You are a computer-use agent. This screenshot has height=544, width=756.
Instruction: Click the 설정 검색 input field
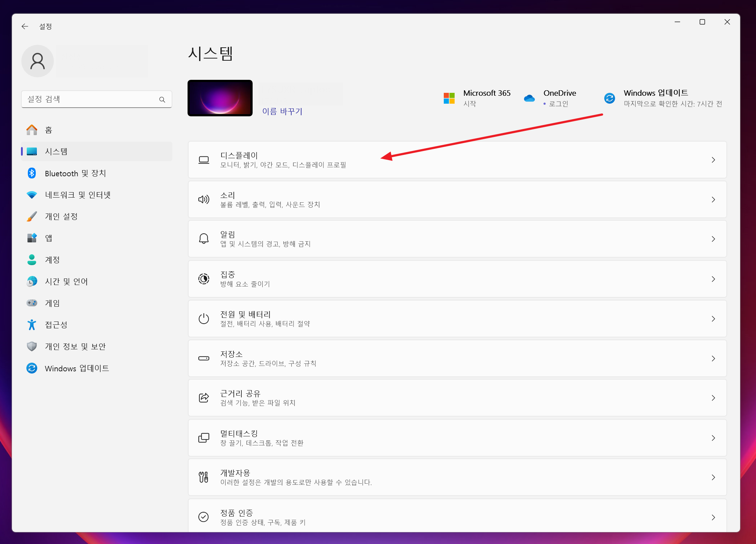tap(90, 99)
